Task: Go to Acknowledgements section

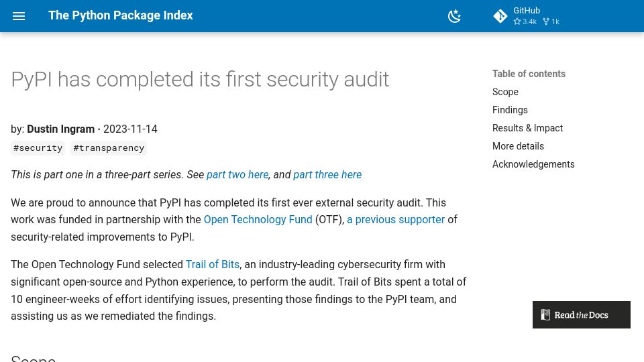Action: [x=533, y=164]
